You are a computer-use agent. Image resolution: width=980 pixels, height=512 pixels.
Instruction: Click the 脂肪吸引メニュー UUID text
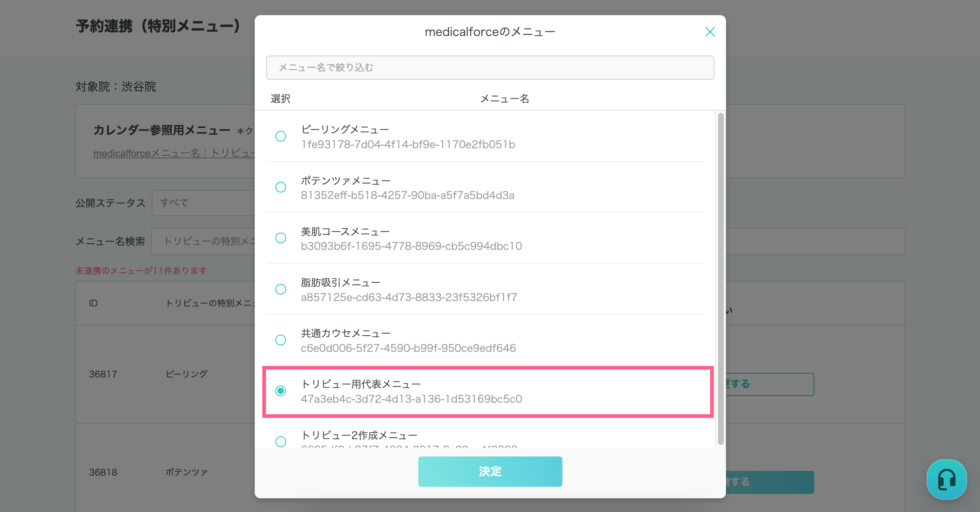click(x=409, y=297)
